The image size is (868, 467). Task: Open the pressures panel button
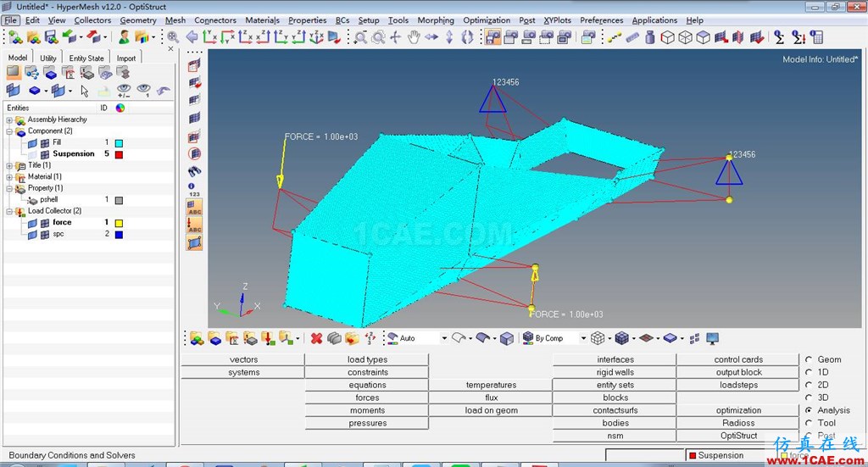(x=367, y=423)
